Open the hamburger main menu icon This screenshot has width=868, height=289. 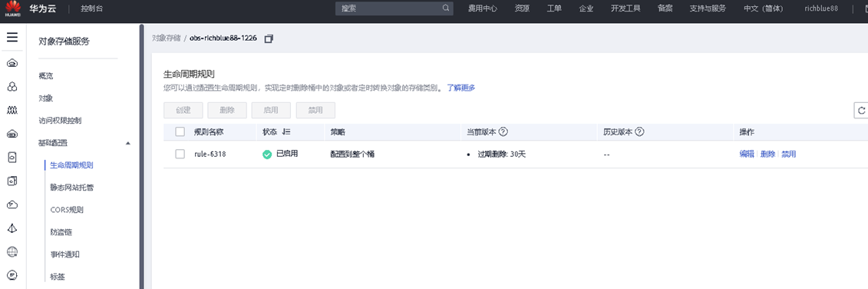click(12, 38)
